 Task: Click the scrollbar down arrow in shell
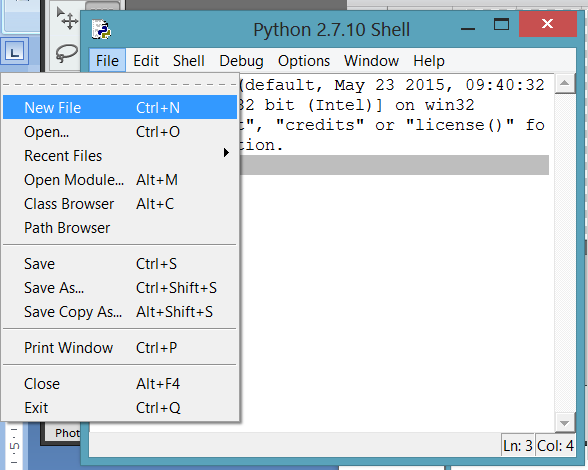tap(565, 423)
